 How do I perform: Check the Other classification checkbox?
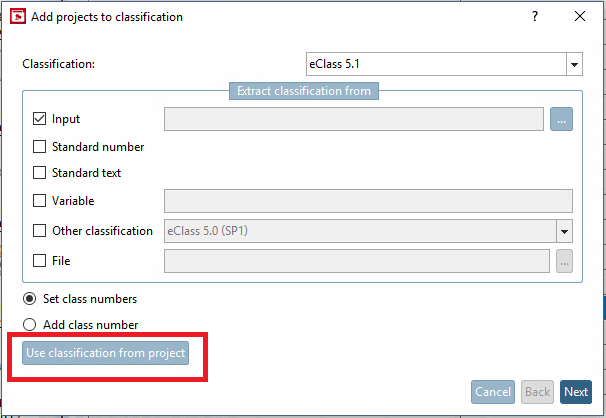39,231
